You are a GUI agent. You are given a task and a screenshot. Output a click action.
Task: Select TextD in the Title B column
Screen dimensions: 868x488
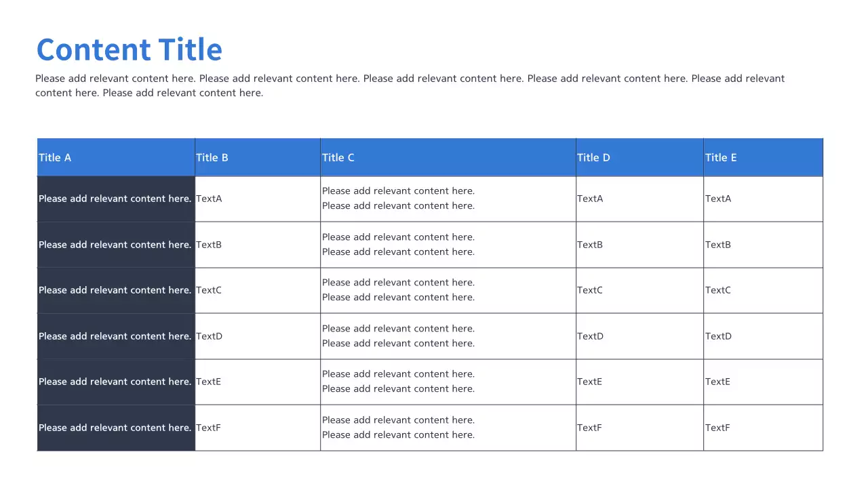tap(209, 336)
